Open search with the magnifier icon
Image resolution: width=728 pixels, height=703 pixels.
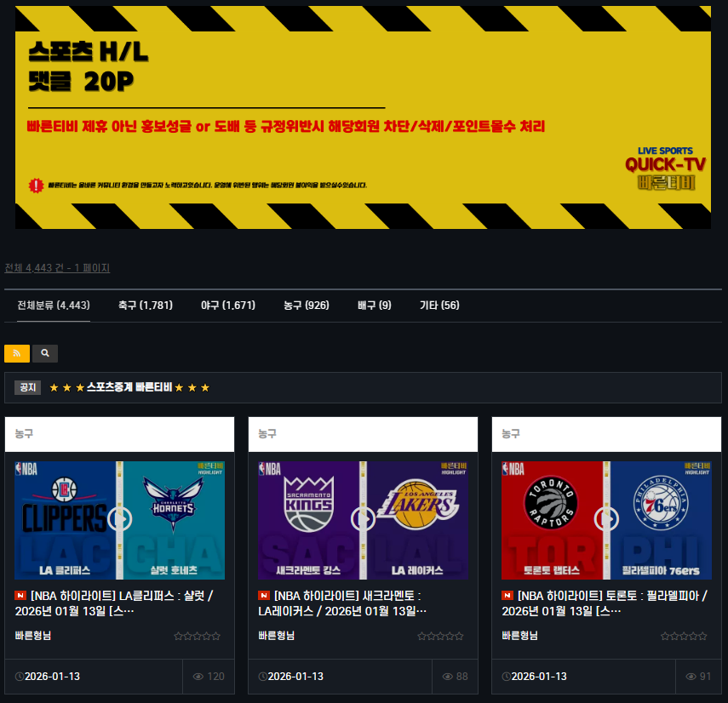tap(45, 353)
